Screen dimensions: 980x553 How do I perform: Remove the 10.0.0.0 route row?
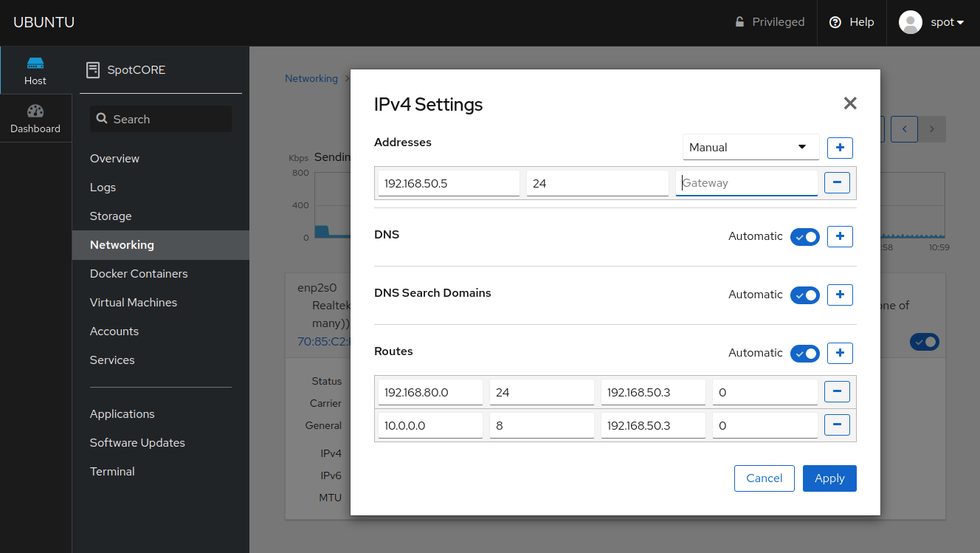coord(837,425)
